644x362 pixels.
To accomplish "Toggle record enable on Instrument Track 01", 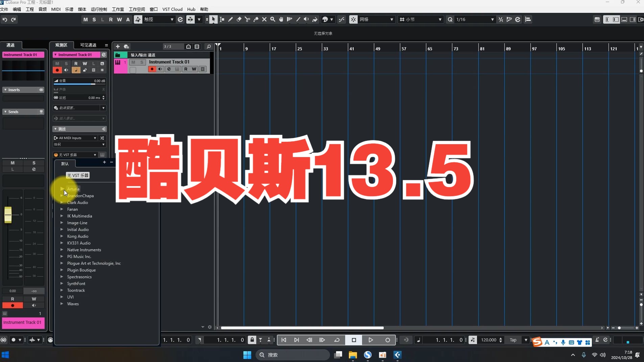I will click(152, 69).
